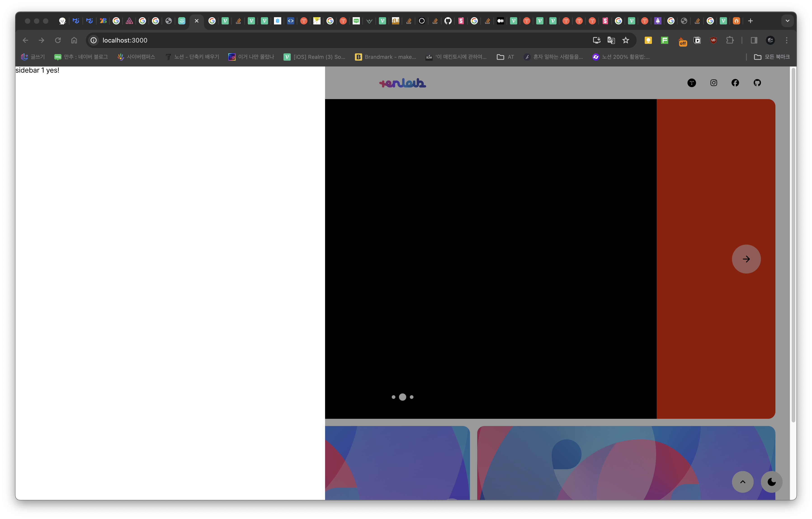Screen dimensions: 812x519
Task: Open the Chrome three-dot menu
Action: 787,40
